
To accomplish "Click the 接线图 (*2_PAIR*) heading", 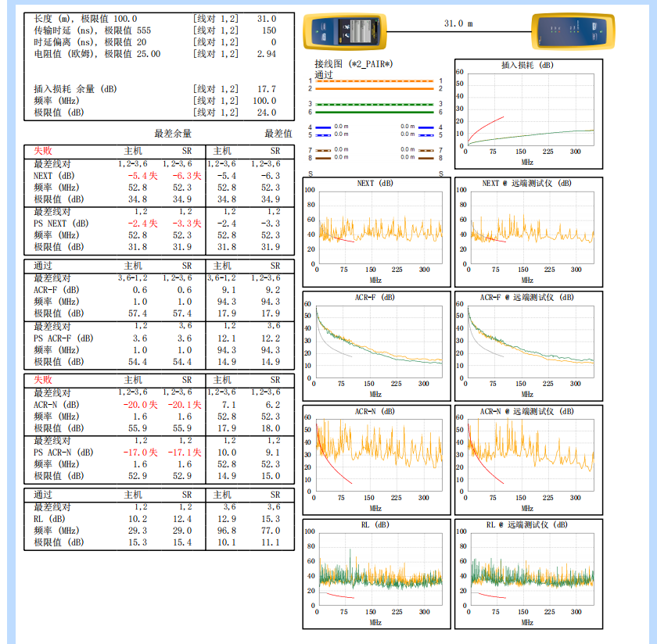I will click(353, 63).
